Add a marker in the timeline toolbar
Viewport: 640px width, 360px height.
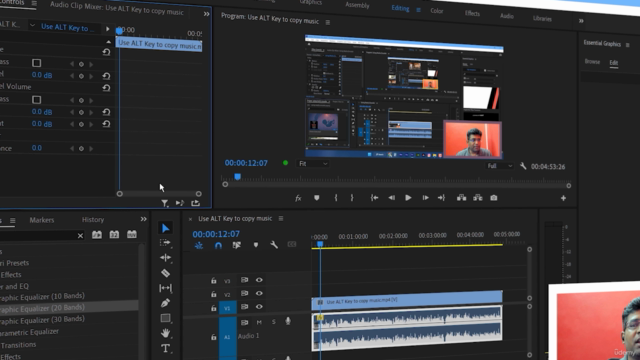pyautogui.click(x=256, y=245)
